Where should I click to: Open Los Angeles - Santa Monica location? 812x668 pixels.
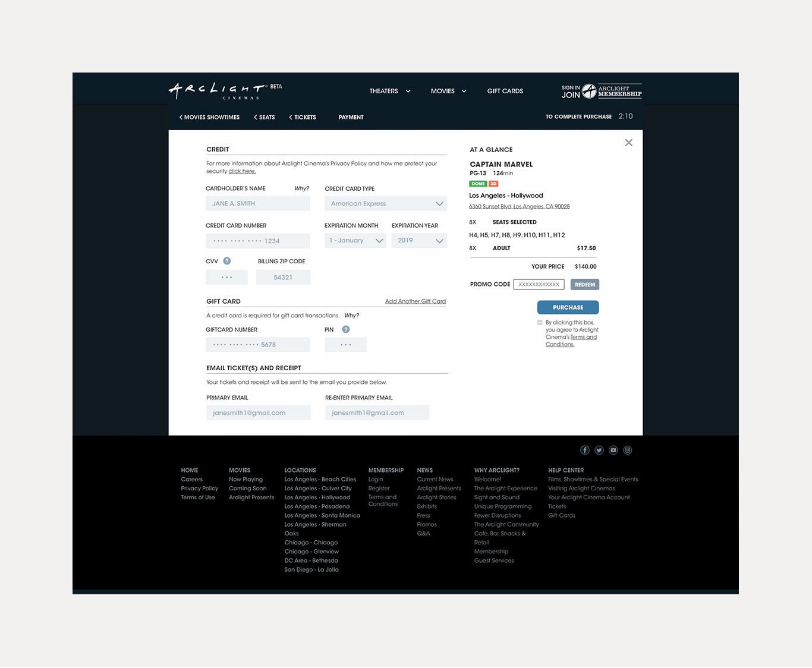322,515
